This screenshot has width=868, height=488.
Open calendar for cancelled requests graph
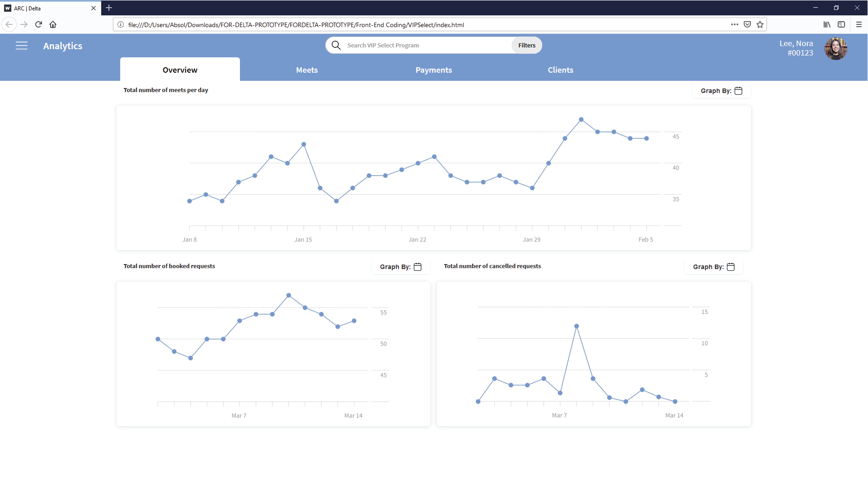731,267
